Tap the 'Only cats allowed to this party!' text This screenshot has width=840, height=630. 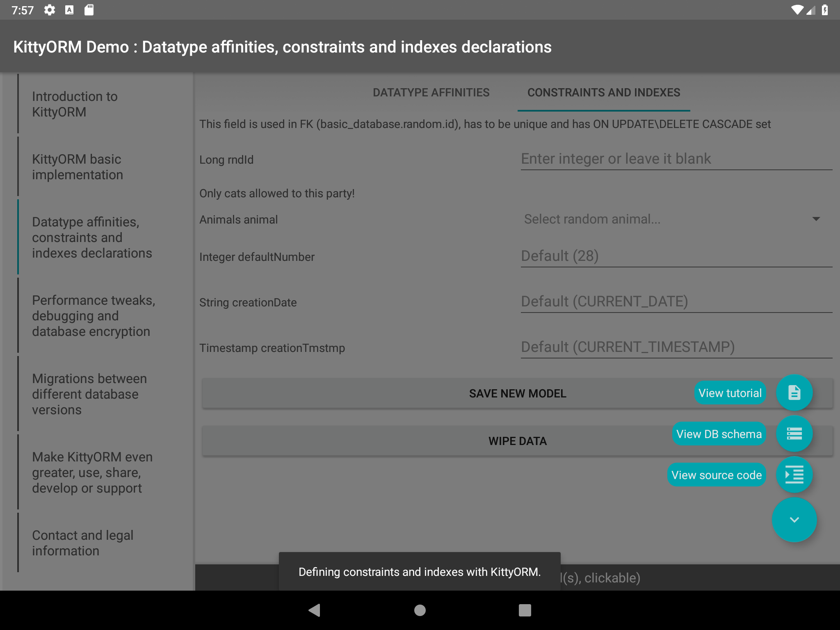[x=277, y=193]
